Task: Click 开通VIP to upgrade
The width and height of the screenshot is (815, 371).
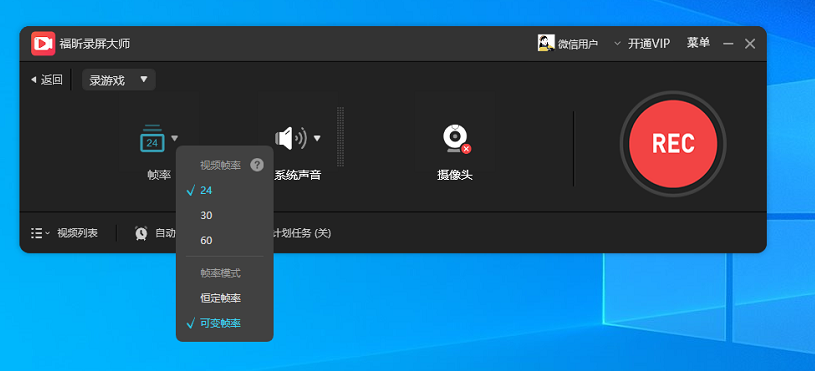Action: [649, 44]
